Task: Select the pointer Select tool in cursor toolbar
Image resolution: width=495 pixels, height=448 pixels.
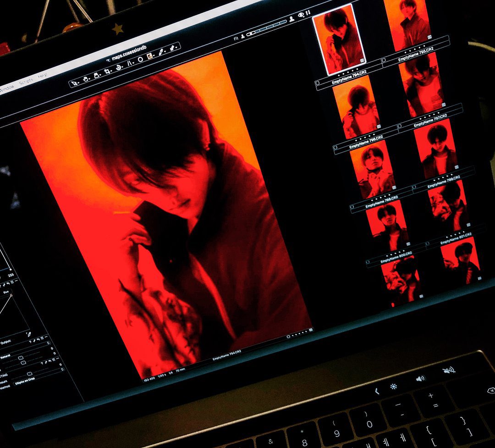Action: tap(75, 83)
